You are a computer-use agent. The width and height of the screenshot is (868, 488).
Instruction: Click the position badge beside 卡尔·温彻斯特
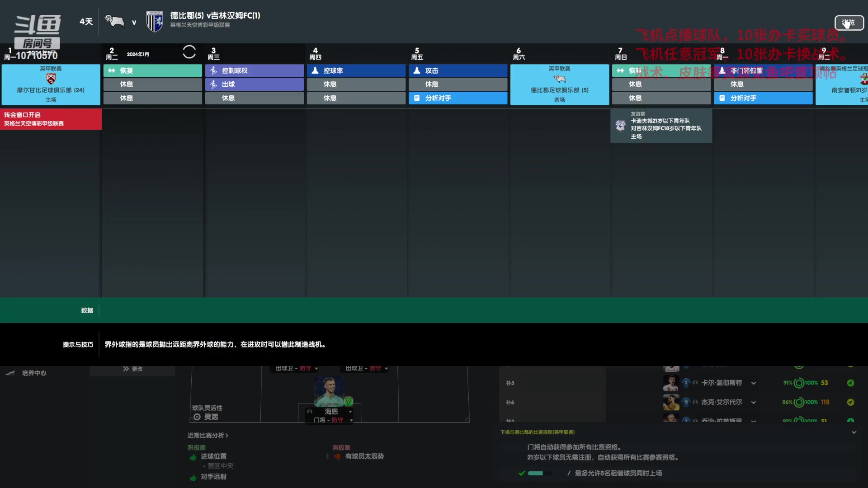686,383
